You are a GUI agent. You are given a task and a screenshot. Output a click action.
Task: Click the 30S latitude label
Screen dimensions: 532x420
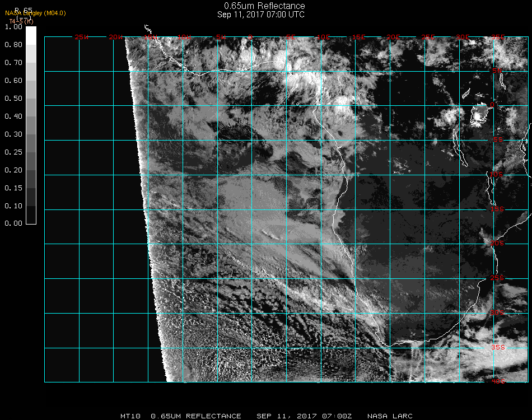(497, 312)
